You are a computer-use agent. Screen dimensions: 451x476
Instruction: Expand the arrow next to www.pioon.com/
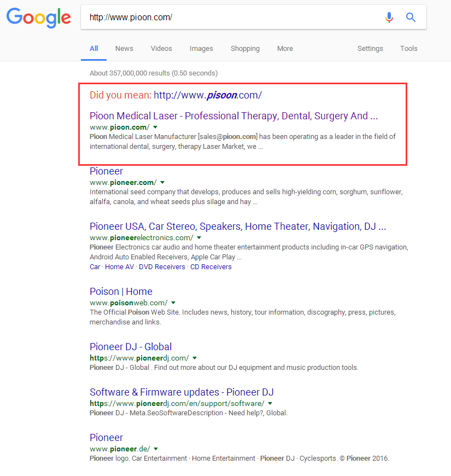155,127
